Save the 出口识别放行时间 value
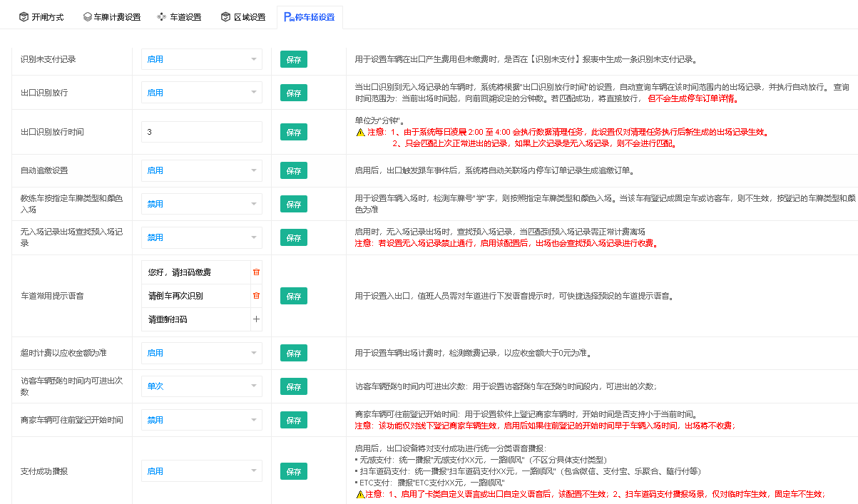The width and height of the screenshot is (858, 504). [x=294, y=132]
